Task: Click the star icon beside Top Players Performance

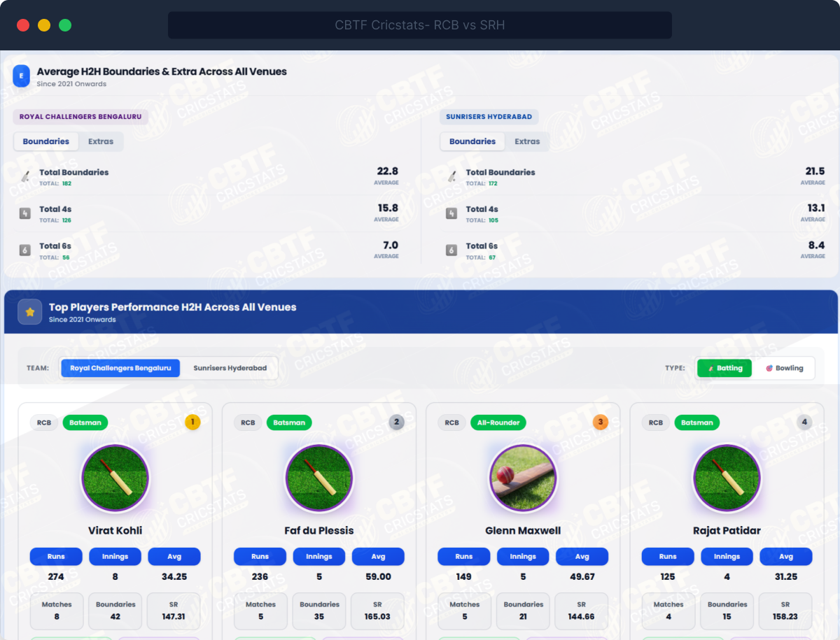Action: coord(30,312)
